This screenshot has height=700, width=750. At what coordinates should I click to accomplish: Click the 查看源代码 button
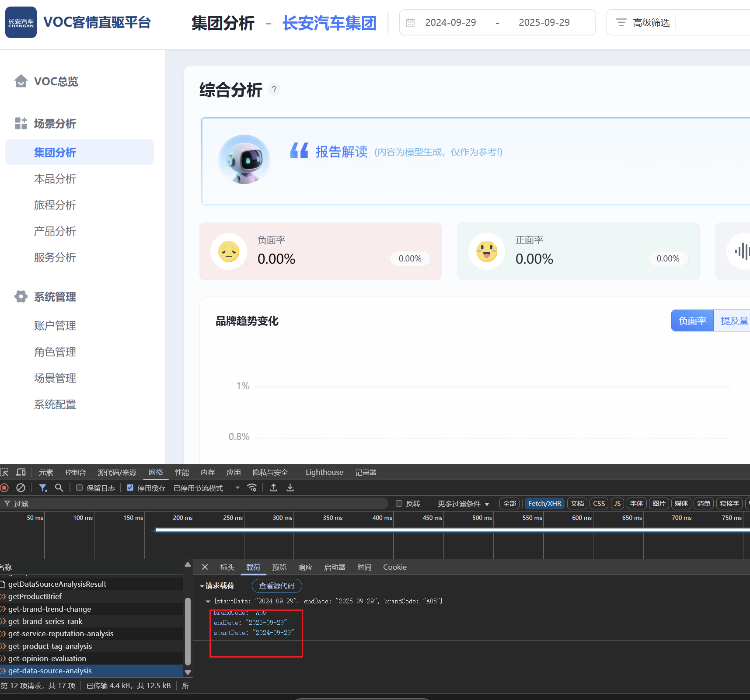pos(276,586)
